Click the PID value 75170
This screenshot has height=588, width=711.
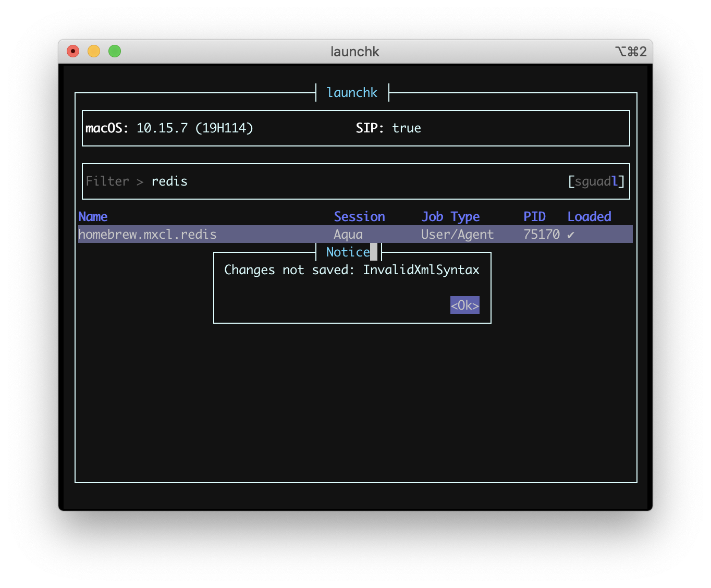pyautogui.click(x=542, y=235)
